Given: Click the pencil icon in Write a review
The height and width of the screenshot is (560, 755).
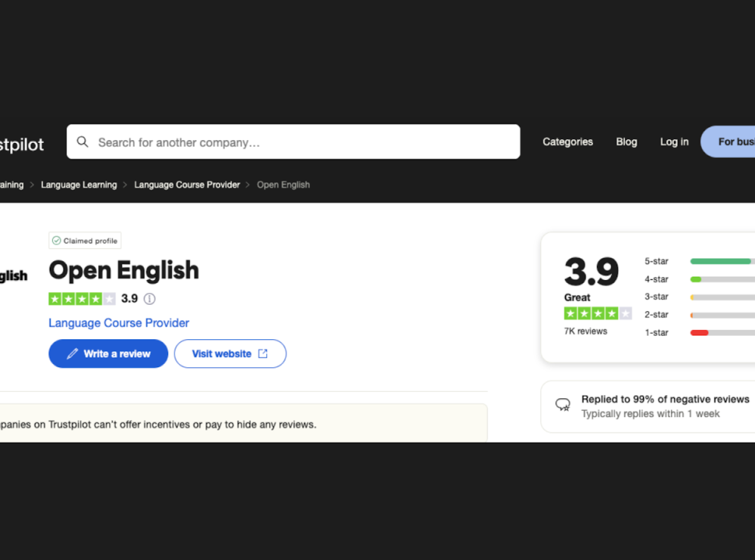Looking at the screenshot, I should pyautogui.click(x=72, y=354).
